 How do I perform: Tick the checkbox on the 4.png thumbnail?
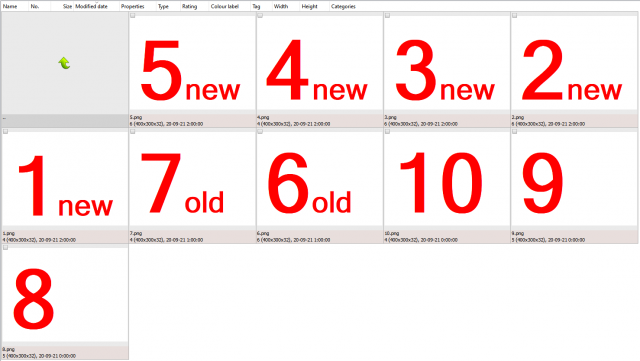pos(260,16)
